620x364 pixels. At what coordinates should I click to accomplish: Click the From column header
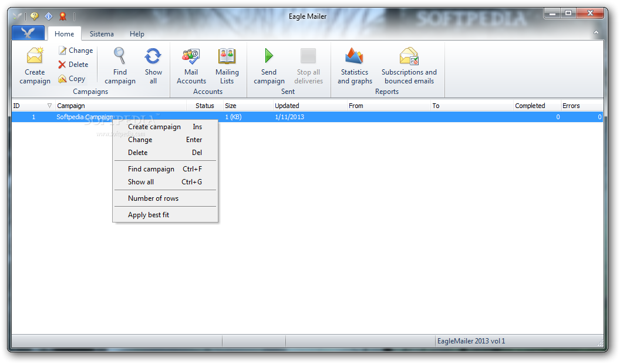point(388,106)
